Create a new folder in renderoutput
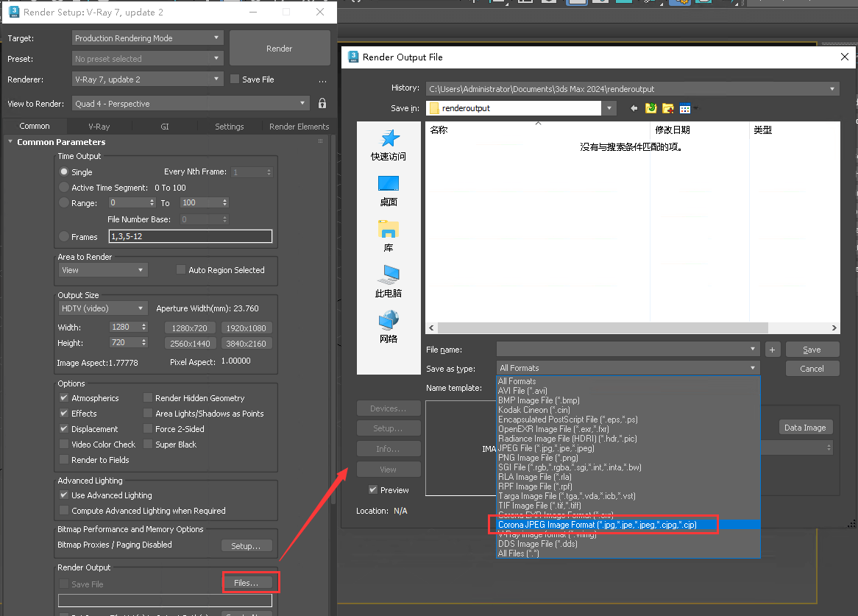This screenshot has width=858, height=616. 668,108
